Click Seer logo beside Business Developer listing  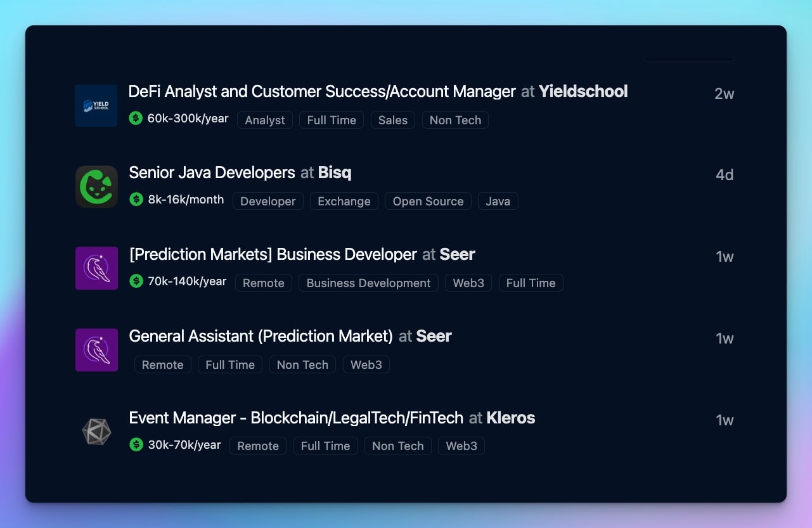point(96,268)
